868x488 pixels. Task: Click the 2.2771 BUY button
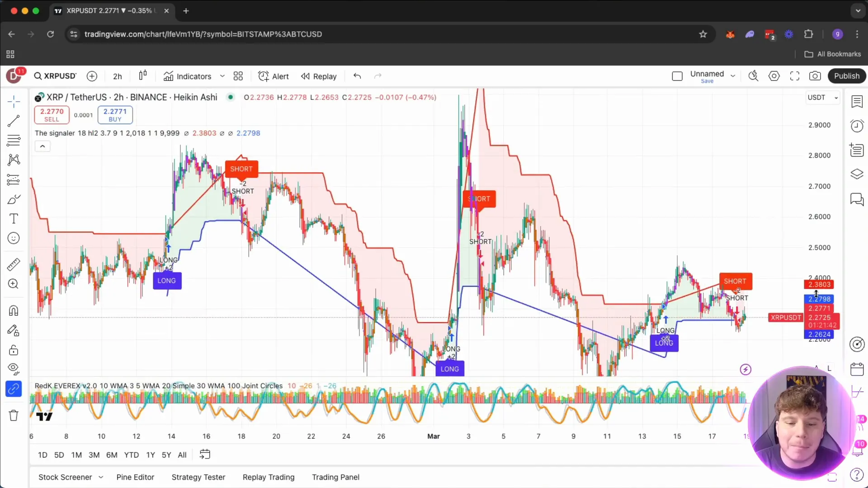tap(115, 115)
